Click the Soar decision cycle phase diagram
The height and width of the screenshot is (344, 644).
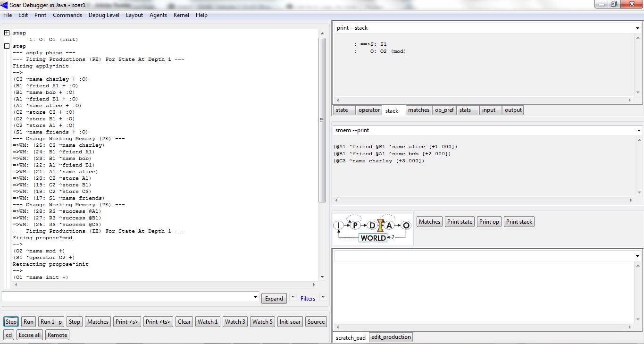pyautogui.click(x=372, y=229)
